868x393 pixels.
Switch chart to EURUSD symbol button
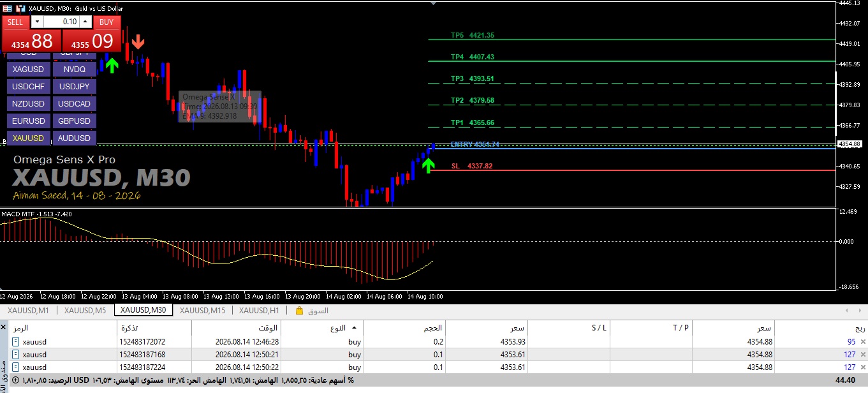tap(29, 121)
